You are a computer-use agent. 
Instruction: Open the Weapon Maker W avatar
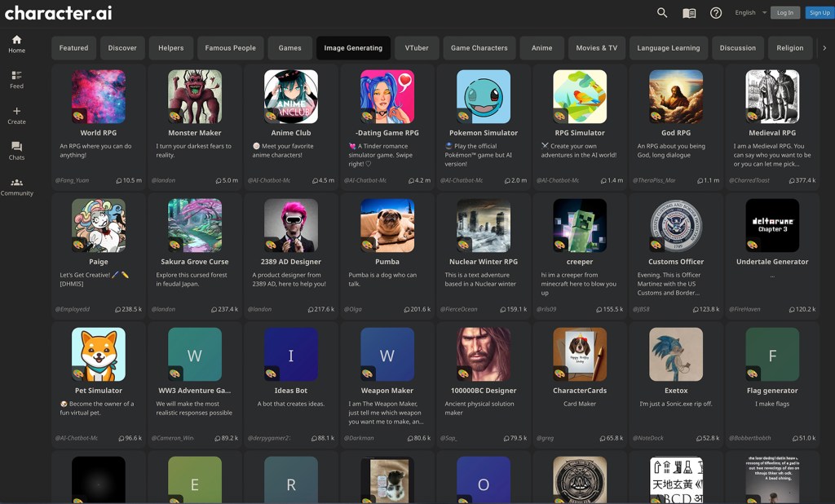[x=387, y=354]
